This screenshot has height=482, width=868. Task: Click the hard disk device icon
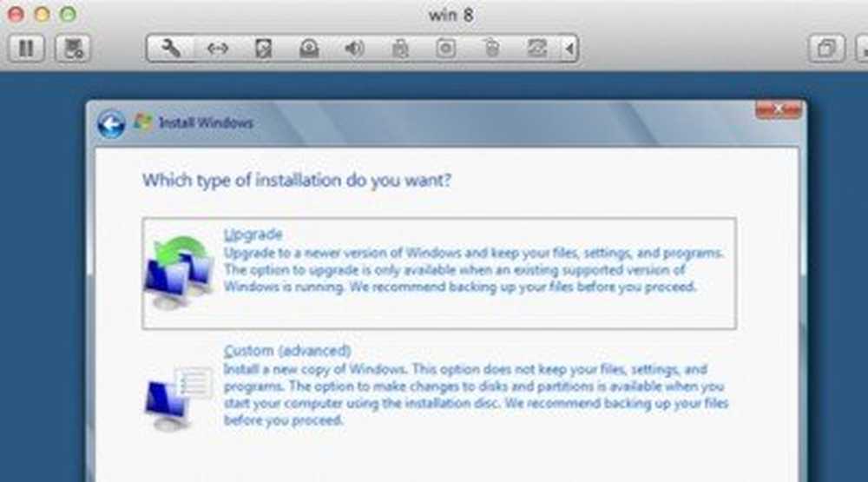[264, 49]
